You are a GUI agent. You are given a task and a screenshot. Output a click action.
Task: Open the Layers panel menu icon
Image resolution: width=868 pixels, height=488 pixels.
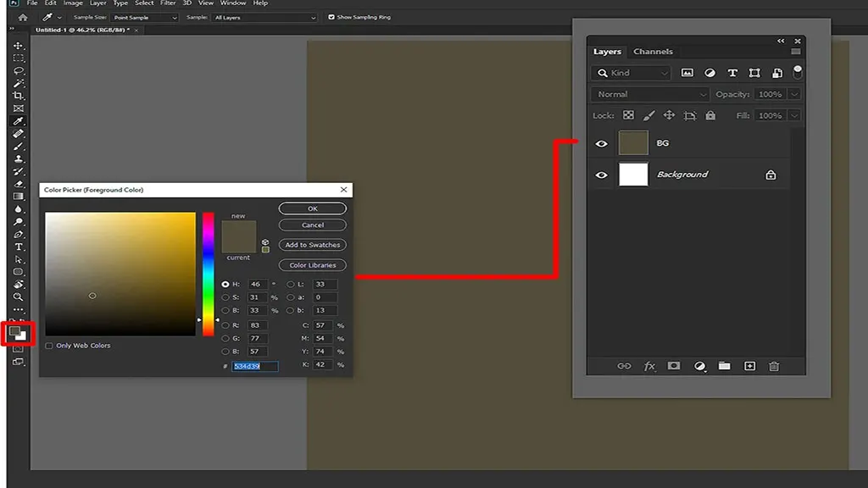[x=795, y=52]
